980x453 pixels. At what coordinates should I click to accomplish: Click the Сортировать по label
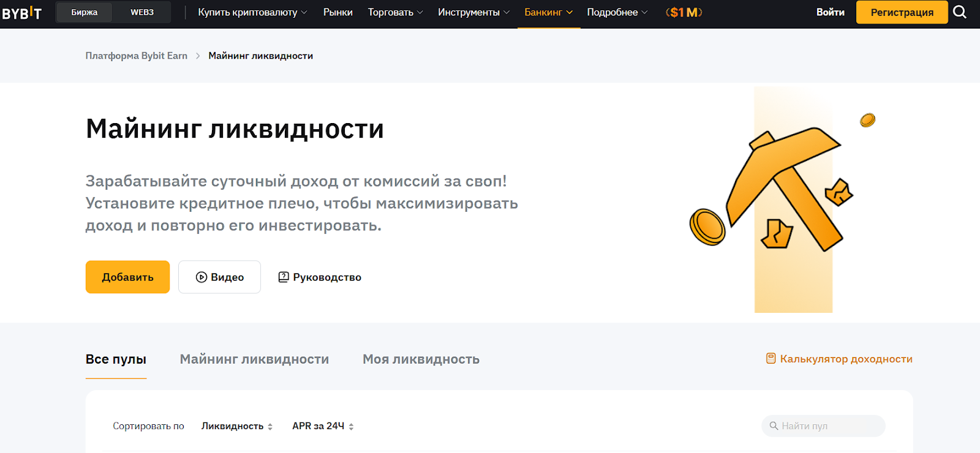pyautogui.click(x=148, y=426)
